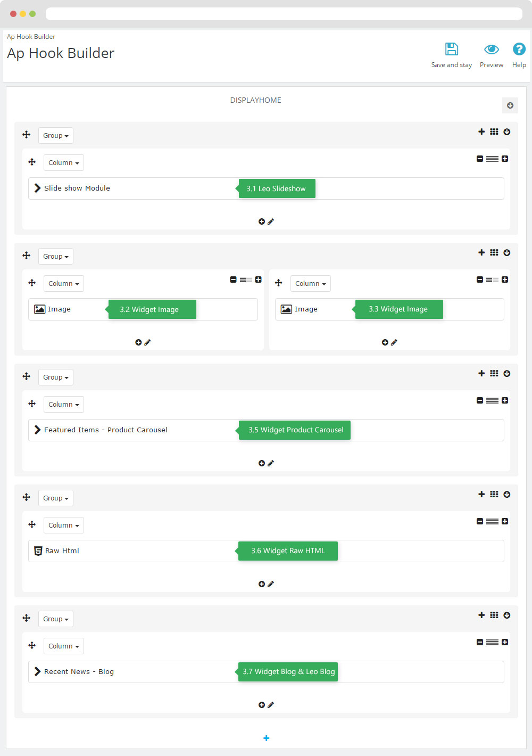Reduce width of the Slide show column

[480, 159]
